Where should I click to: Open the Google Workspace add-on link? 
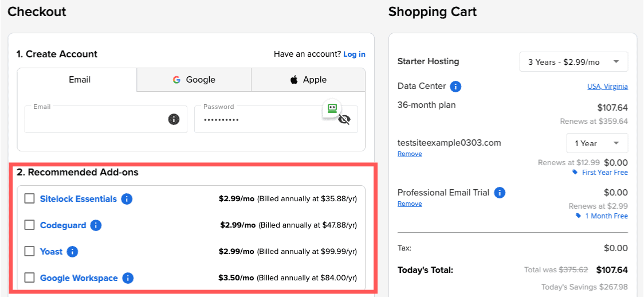click(x=79, y=278)
